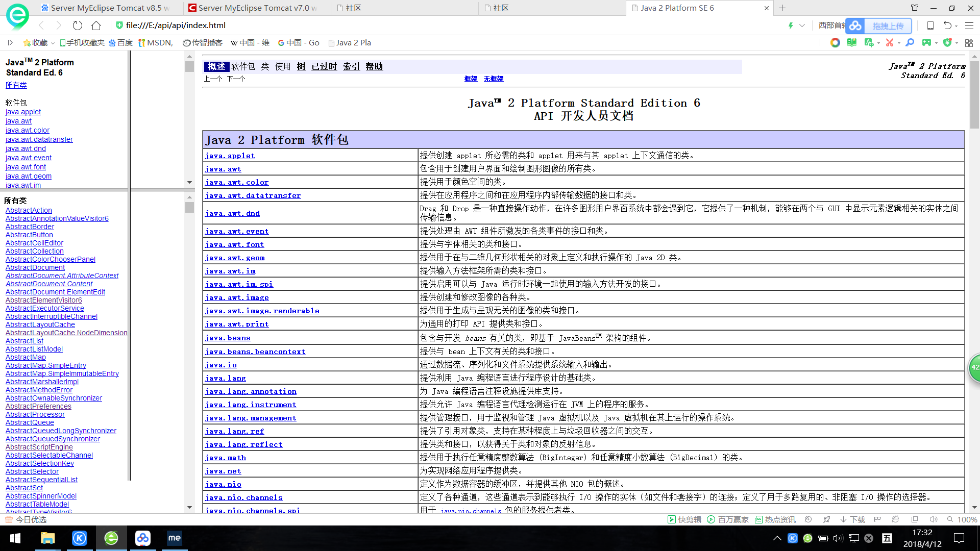Open the 手机收藏夹 mobile bookmarks folder
The image size is (980, 551).
(x=82, y=43)
